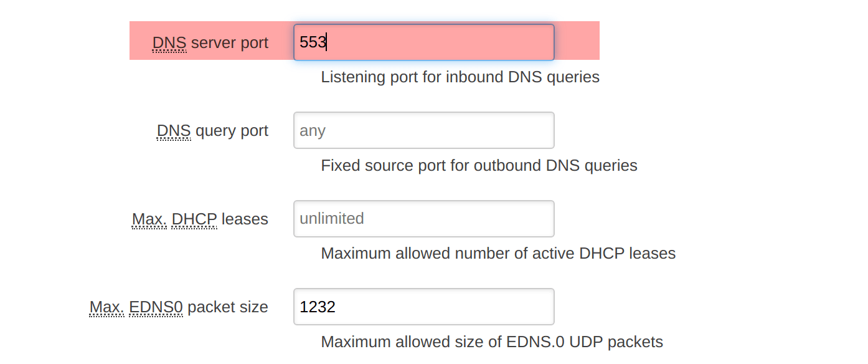
Task: Click the 1232 value in packet size field
Action: [318, 307]
